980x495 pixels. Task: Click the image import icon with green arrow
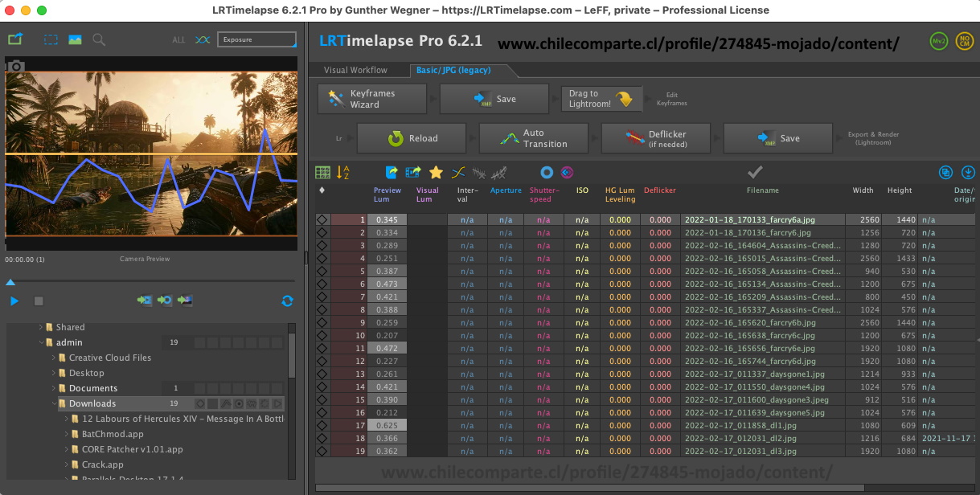(185, 301)
